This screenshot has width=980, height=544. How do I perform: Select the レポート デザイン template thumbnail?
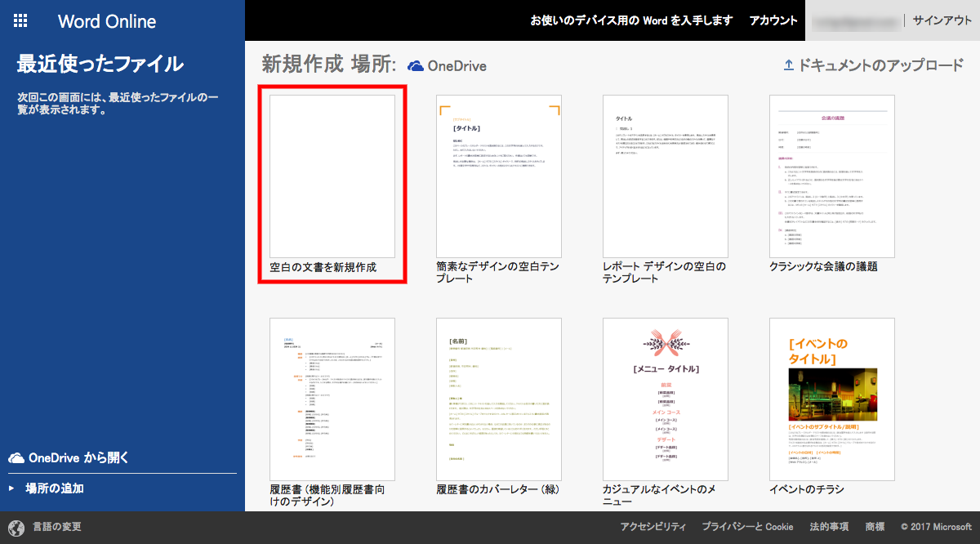(666, 176)
